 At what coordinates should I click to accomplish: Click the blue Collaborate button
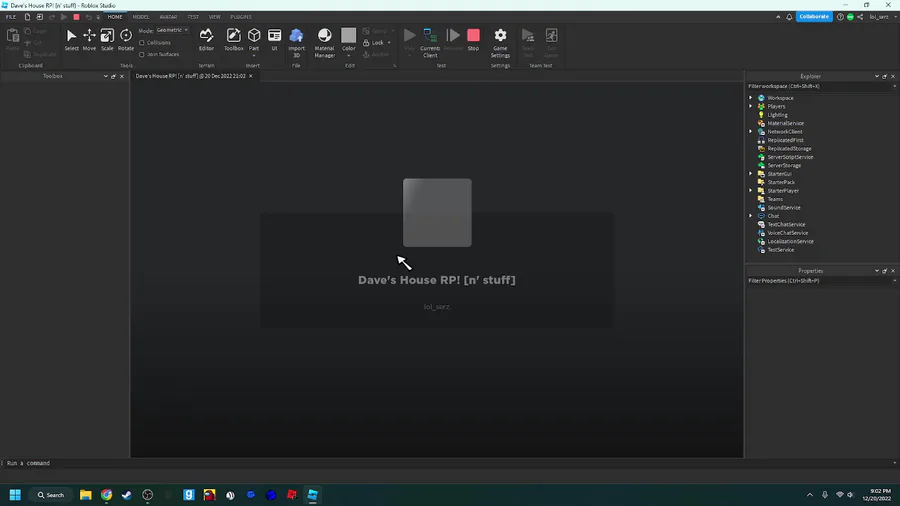click(814, 17)
